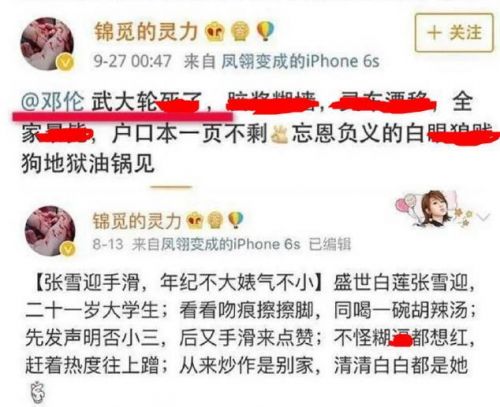Click balloon badge in second post
500x407 pixels.
[x=235, y=220]
